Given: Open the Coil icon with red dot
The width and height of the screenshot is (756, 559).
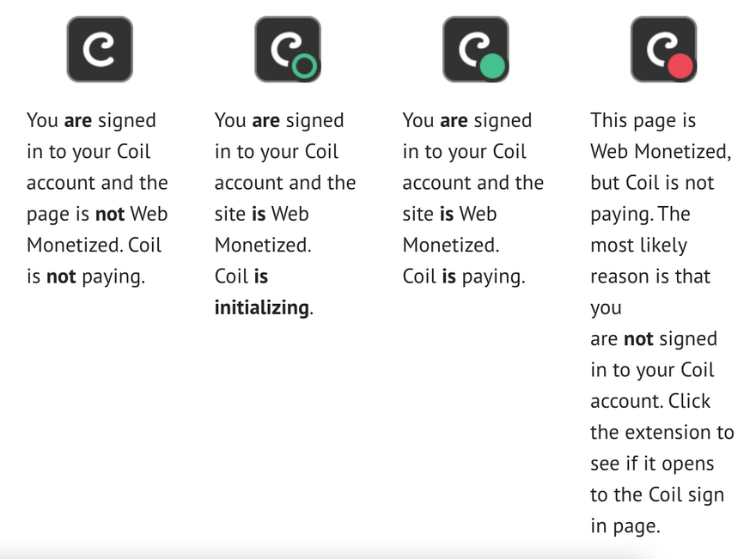Looking at the screenshot, I should pos(663,50).
